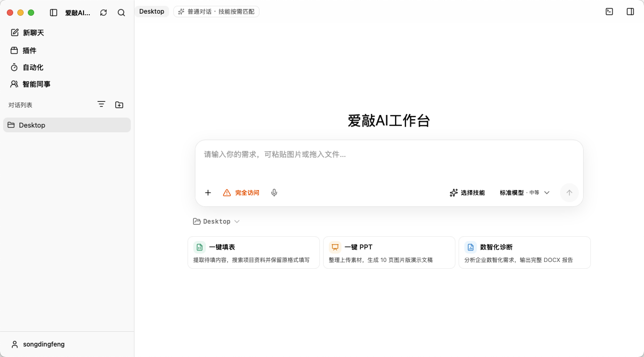This screenshot has width=644, height=357.
Task: Click the new folder icon in 对话列表
Action: coord(119,104)
